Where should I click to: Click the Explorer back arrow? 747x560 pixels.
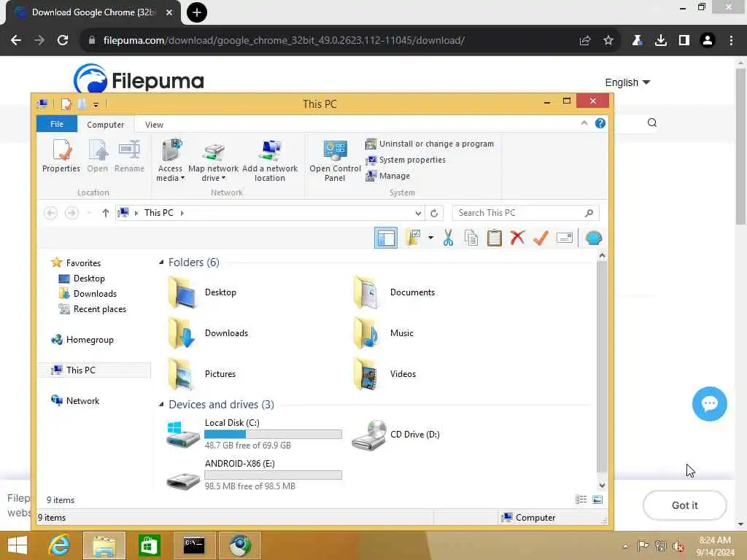click(x=51, y=213)
